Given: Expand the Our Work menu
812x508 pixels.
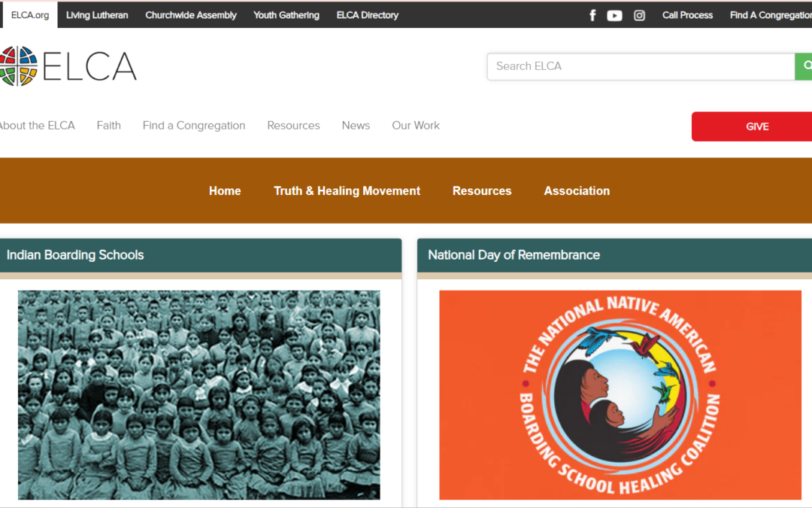Looking at the screenshot, I should [x=416, y=126].
